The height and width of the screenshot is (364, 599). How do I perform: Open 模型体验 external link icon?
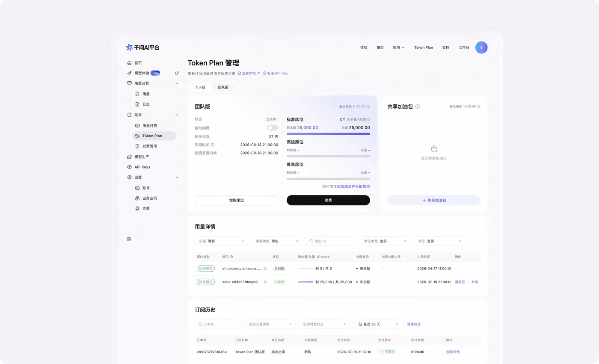pyautogui.click(x=177, y=73)
